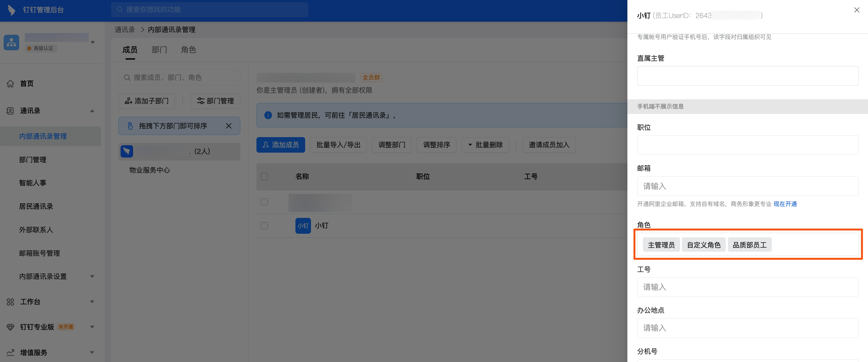Switch to the 角色 tab

[x=188, y=50]
